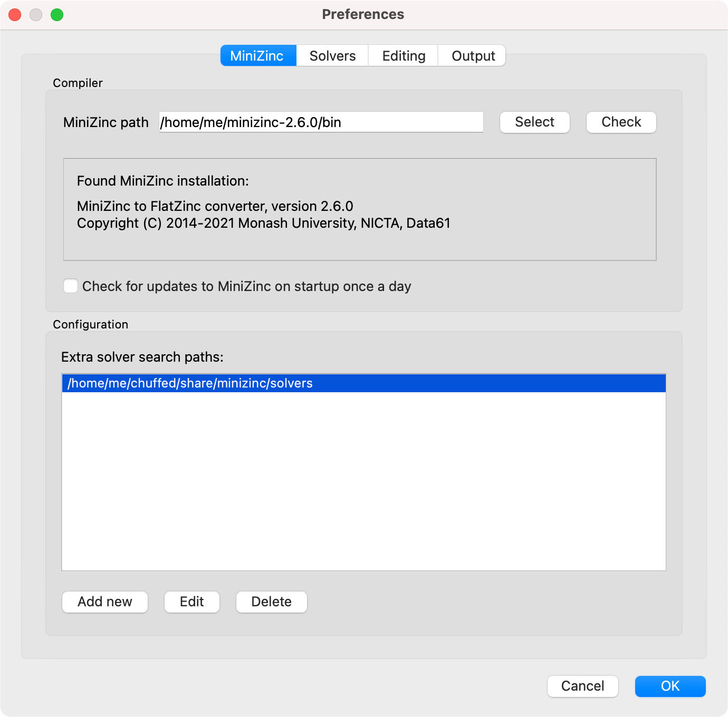This screenshot has width=728, height=717.
Task: Click the MiniZinc path input field
Action: click(x=321, y=122)
